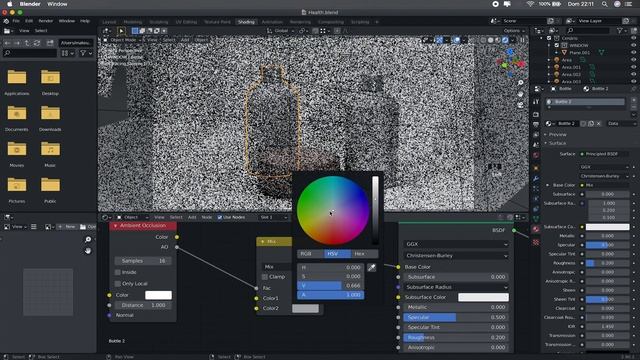Collapse the Mix node header arrow
The image size is (640, 360).
click(x=262, y=242)
